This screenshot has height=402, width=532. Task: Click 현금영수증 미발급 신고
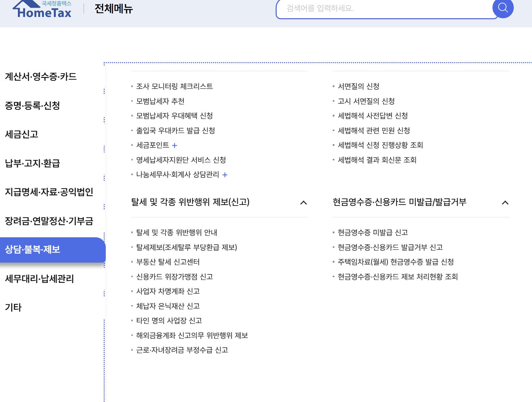coord(373,233)
